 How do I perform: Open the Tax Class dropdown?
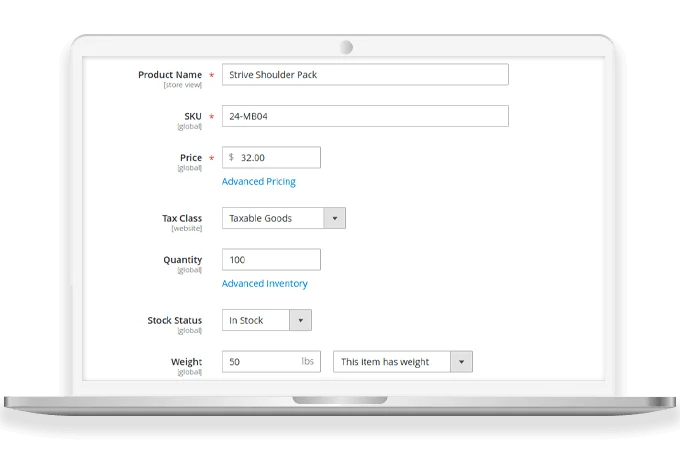tap(284, 218)
